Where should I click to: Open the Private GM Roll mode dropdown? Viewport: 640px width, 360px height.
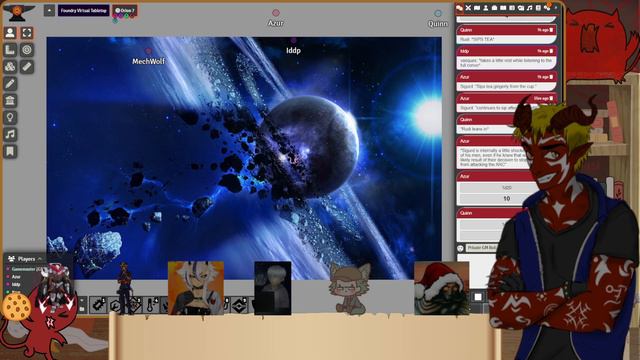click(482, 248)
